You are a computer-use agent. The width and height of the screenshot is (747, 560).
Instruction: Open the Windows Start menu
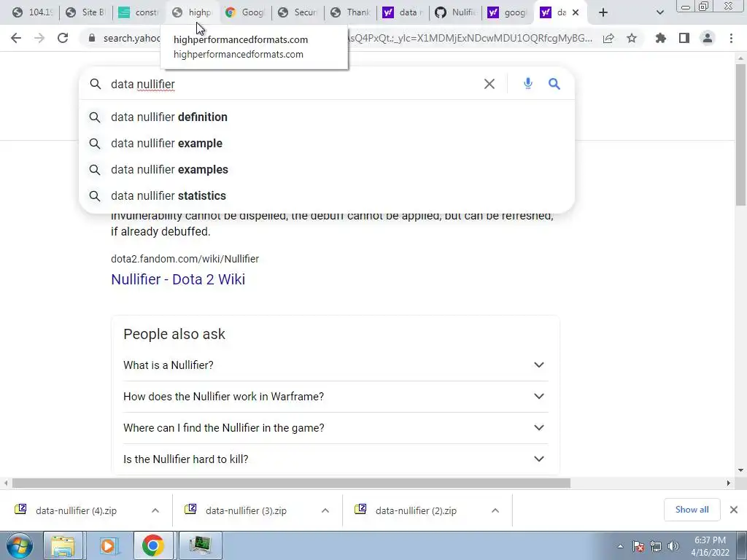point(20,545)
